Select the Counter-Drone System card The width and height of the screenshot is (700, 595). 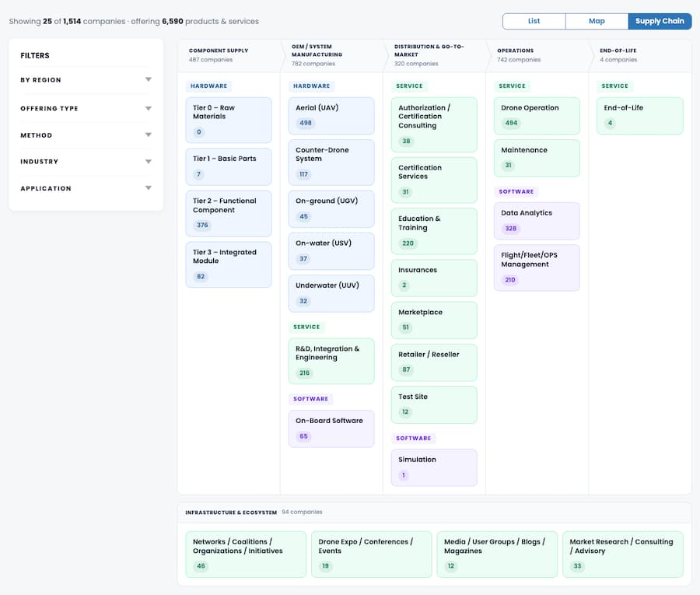coord(331,163)
